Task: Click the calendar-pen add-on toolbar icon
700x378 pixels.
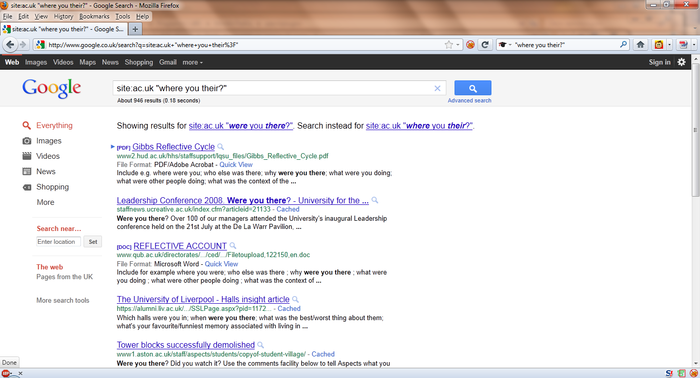Action: pyautogui.click(x=683, y=45)
